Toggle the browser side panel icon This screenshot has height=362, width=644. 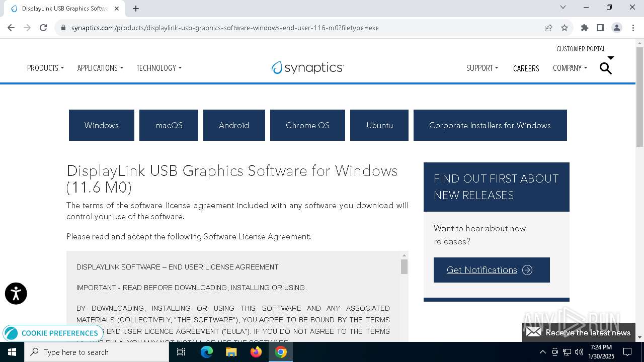point(601,28)
